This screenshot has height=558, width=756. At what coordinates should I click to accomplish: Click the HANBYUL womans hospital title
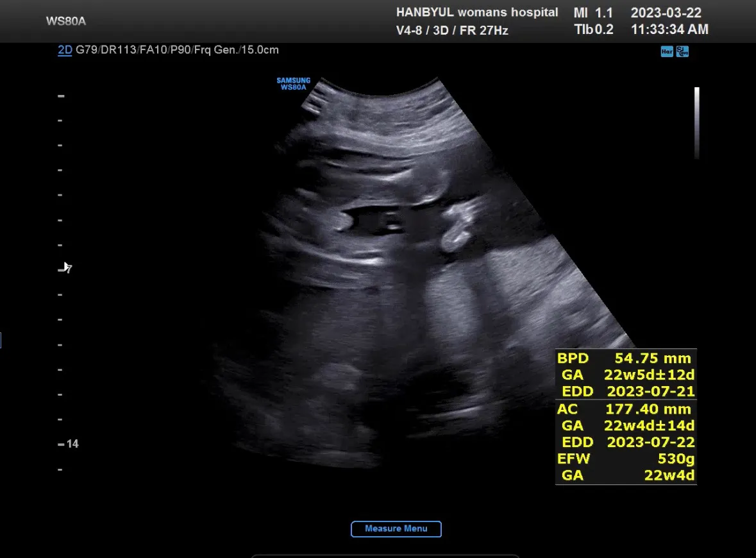[x=477, y=12]
